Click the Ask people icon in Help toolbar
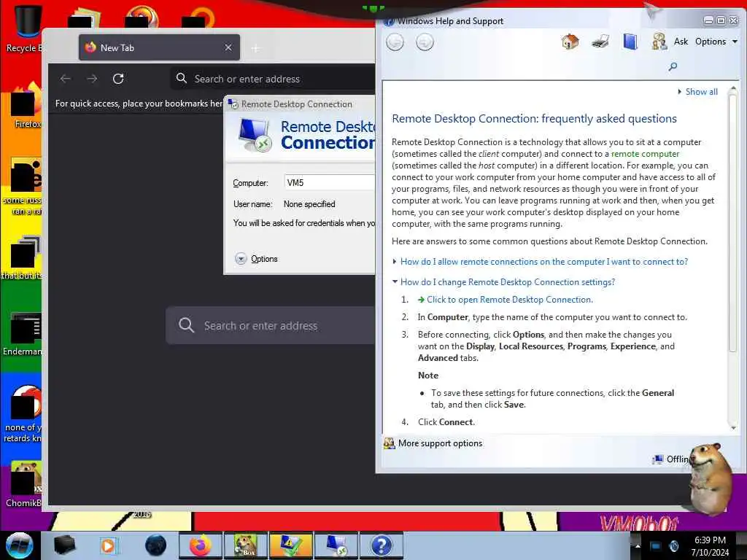 click(x=659, y=42)
